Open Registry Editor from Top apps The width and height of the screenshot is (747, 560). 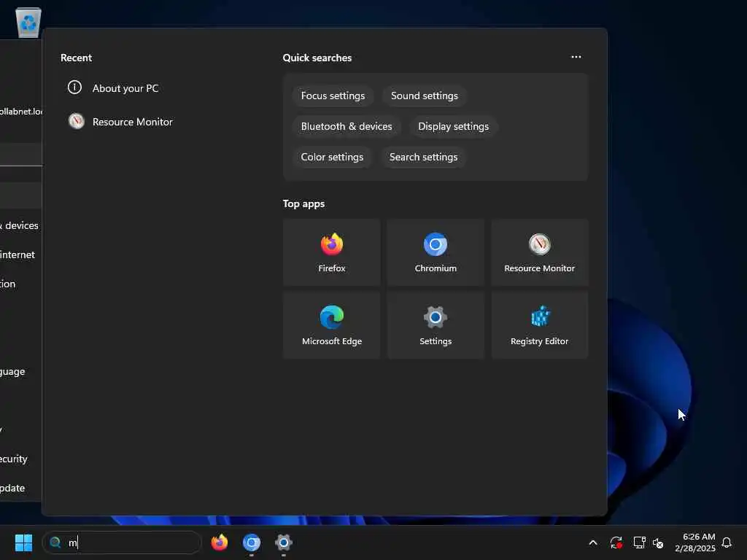[x=539, y=325]
